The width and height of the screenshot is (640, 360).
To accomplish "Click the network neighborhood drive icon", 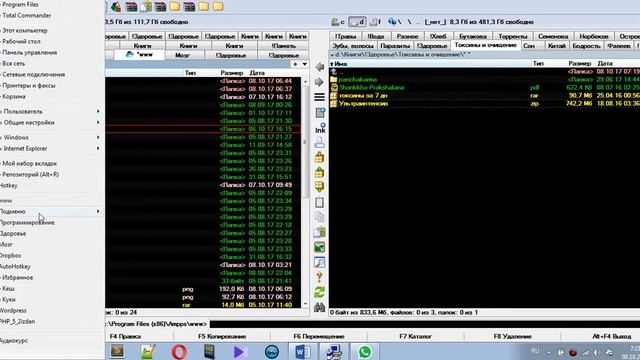I will tap(392, 22).
